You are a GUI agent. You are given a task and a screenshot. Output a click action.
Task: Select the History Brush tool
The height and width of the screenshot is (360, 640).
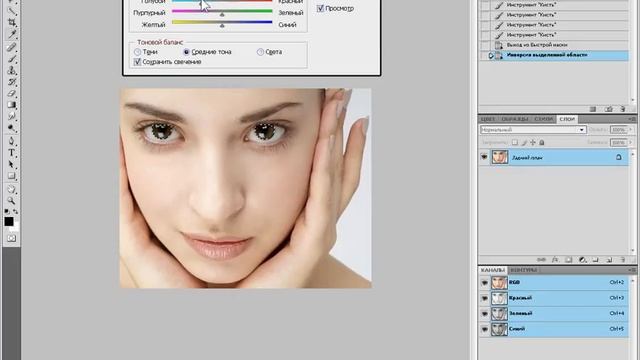(11, 82)
